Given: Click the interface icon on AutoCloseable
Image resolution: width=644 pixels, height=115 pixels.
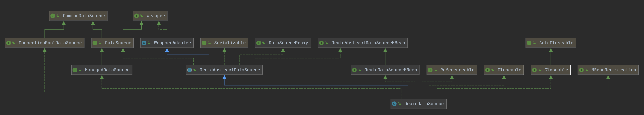Looking at the screenshot, I should click(x=529, y=43).
